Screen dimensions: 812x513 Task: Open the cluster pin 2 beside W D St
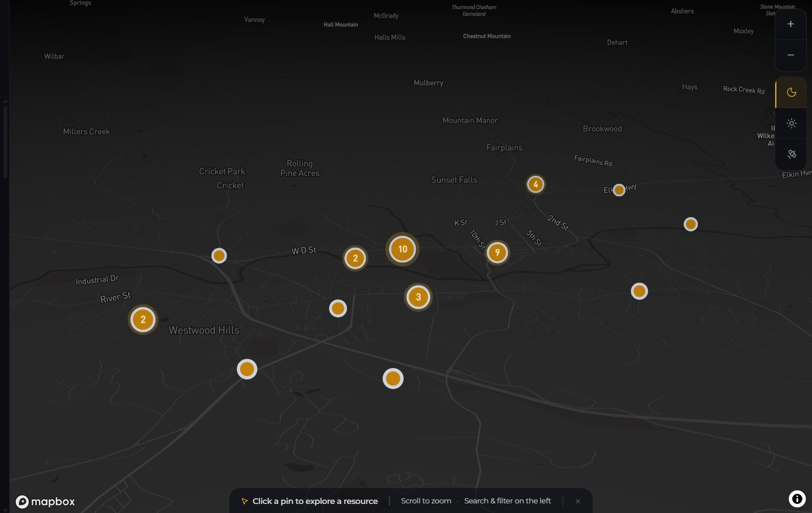click(x=355, y=258)
